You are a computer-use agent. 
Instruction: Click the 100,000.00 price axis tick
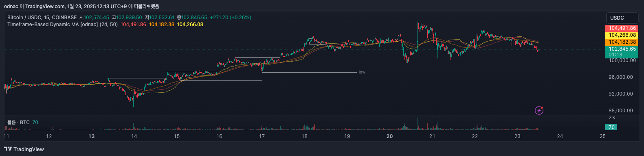click(x=622, y=60)
